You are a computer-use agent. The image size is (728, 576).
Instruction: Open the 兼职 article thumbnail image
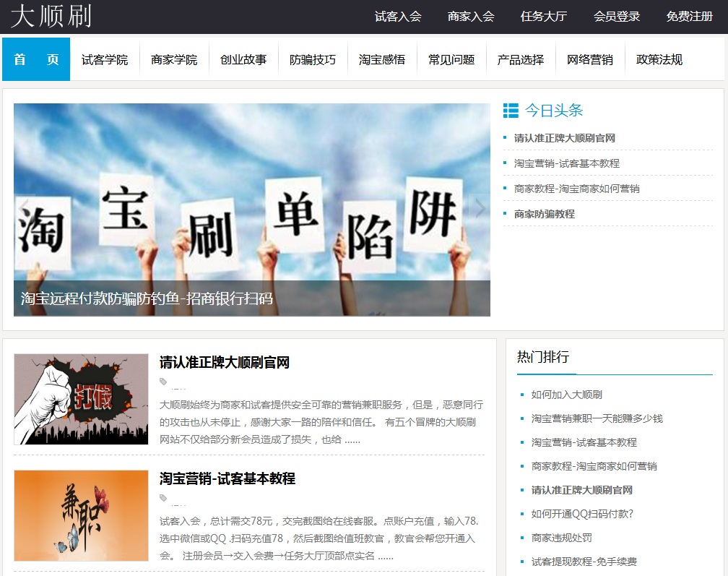pyautogui.click(x=80, y=516)
